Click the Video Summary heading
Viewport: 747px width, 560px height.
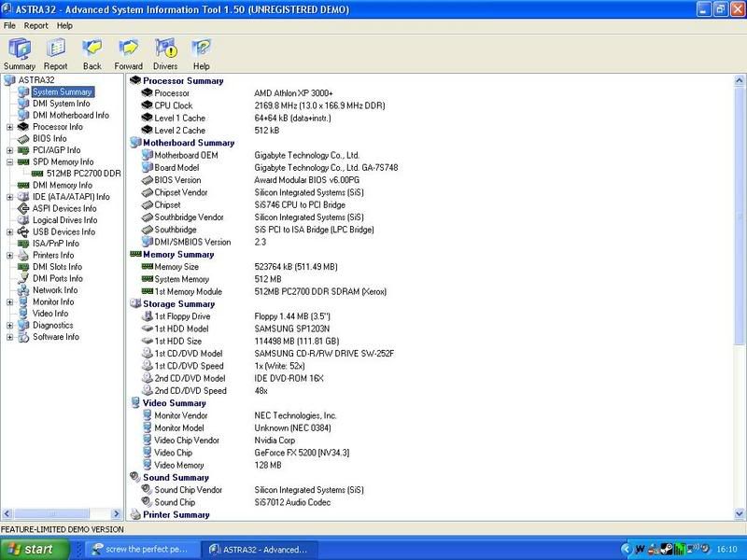174,403
